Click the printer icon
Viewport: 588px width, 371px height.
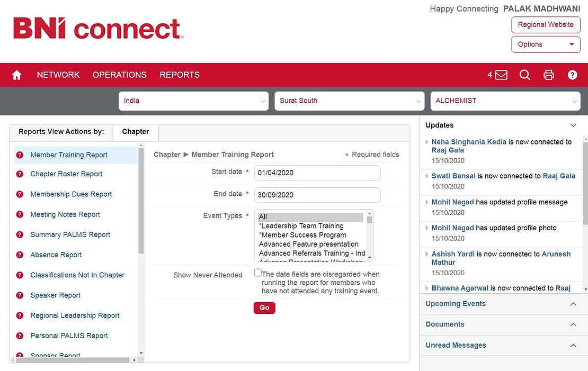click(549, 75)
